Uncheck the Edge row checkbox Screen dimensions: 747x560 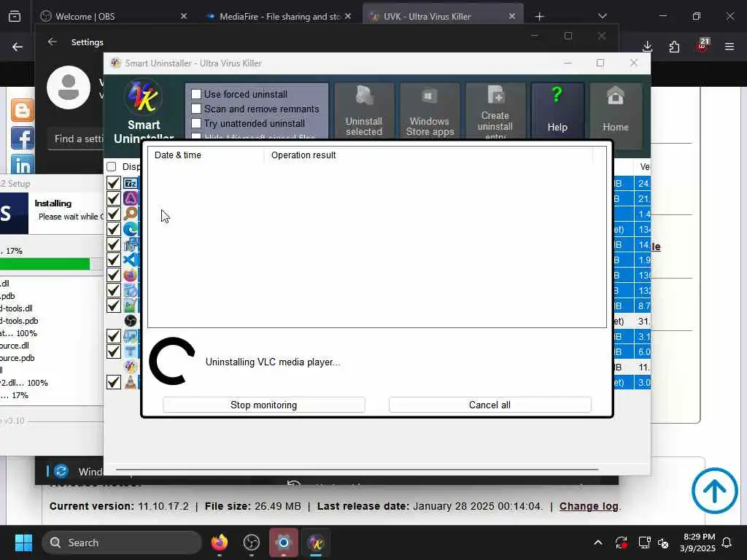click(x=113, y=229)
